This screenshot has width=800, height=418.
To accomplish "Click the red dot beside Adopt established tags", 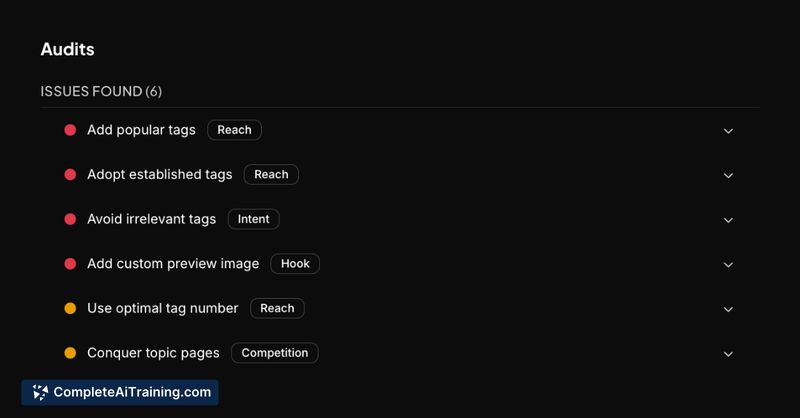I will pos(70,175).
